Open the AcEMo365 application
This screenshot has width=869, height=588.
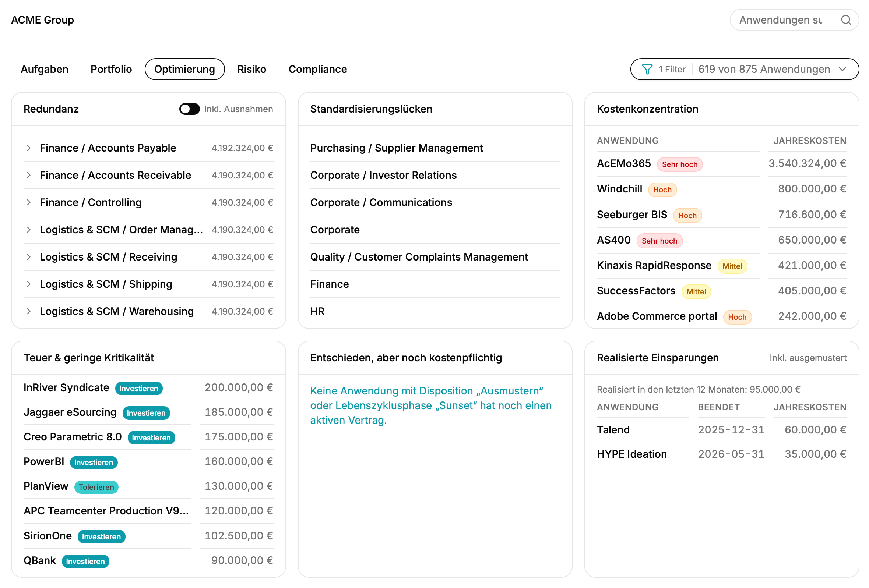(x=624, y=164)
